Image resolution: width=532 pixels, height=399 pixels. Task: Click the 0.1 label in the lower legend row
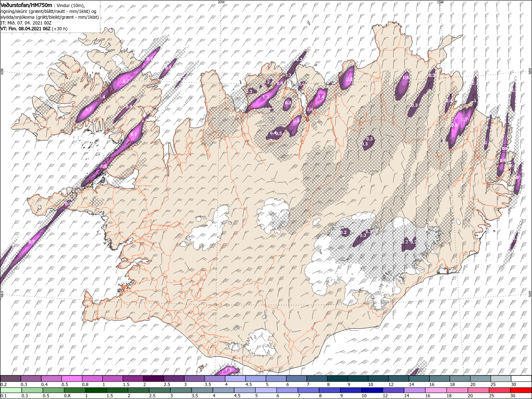point(4,396)
